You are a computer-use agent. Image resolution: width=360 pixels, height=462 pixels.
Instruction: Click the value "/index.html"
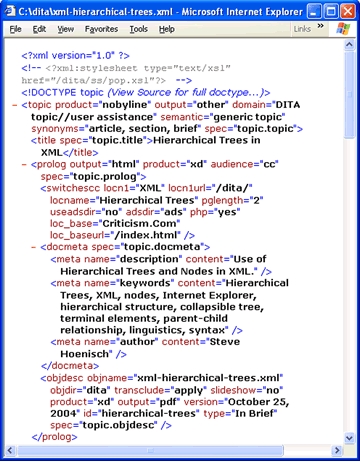pyautogui.click(x=145, y=235)
